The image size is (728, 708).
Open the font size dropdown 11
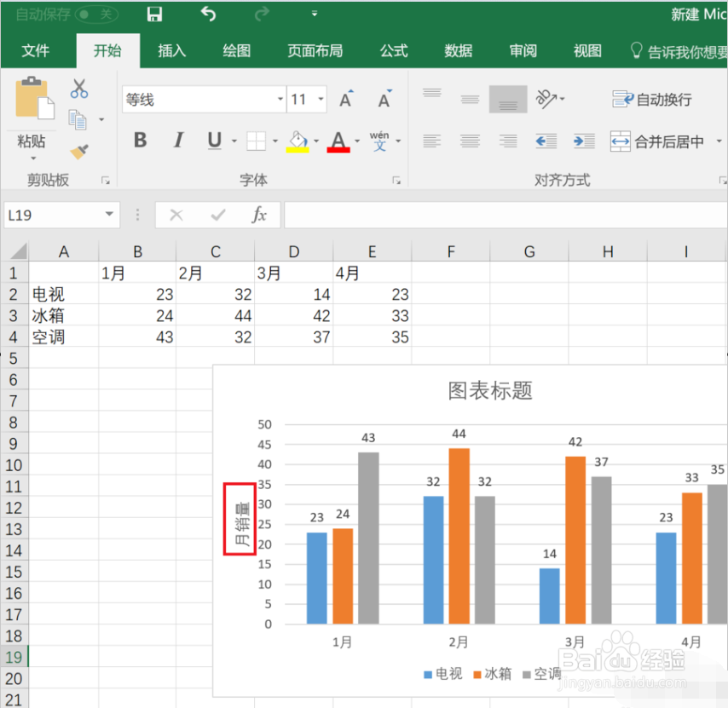pos(321,99)
